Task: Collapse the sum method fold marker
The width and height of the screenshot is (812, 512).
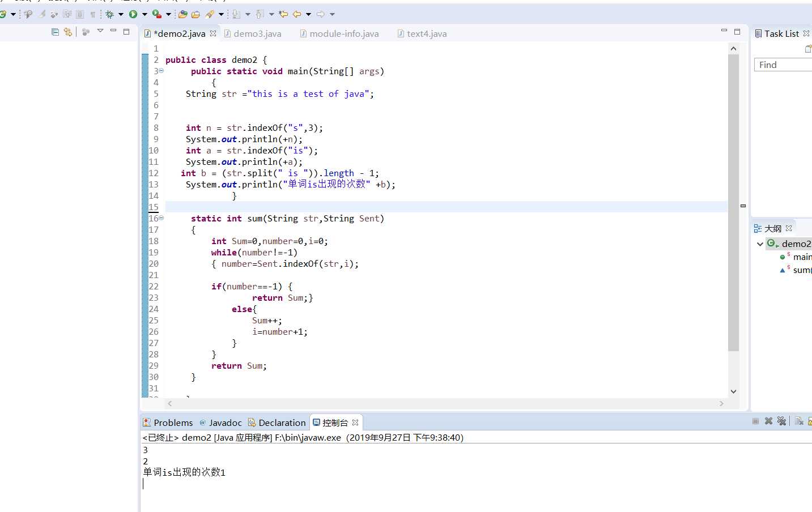Action: [161, 217]
